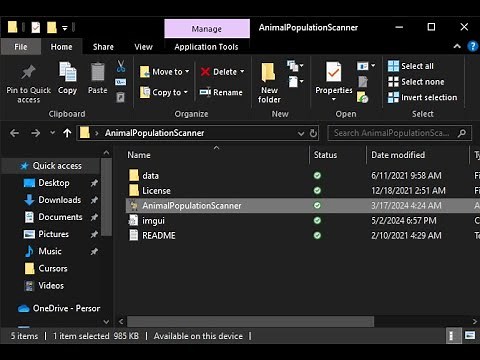Click the refresh icon in address bar
The height and width of the screenshot is (360, 480).
[x=313, y=133]
